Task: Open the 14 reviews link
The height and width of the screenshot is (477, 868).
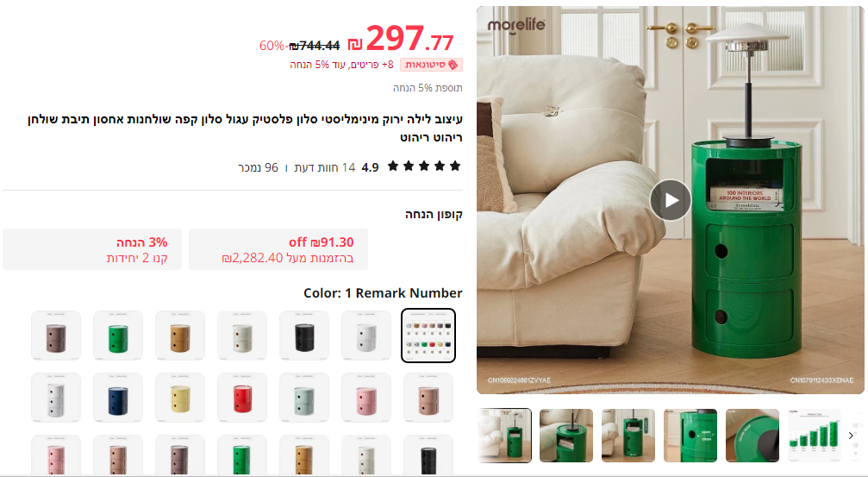Action: pos(324,167)
